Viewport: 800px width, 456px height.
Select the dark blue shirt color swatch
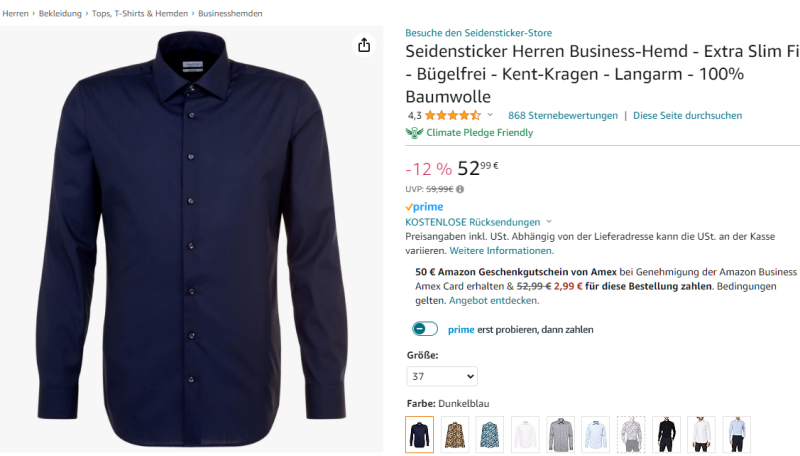(420, 434)
